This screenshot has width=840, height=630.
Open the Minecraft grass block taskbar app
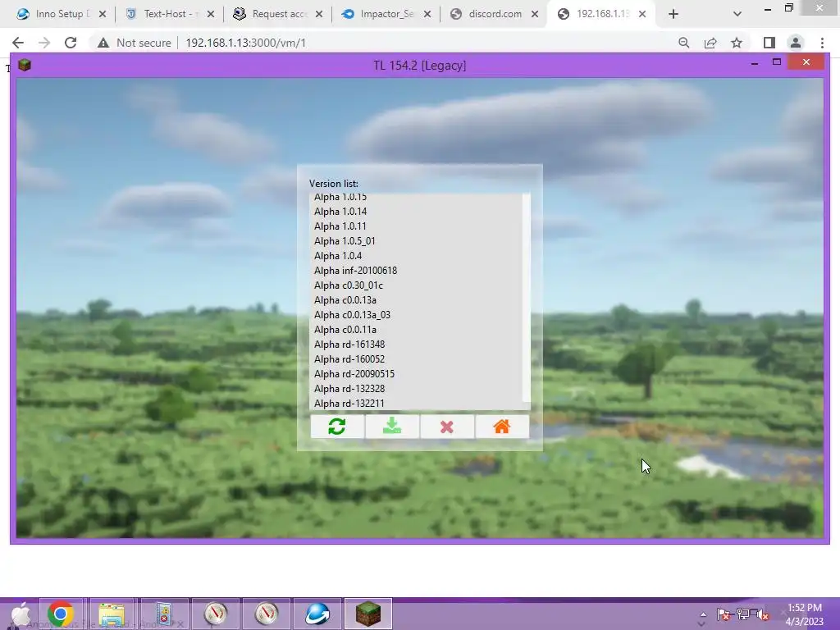(x=368, y=614)
